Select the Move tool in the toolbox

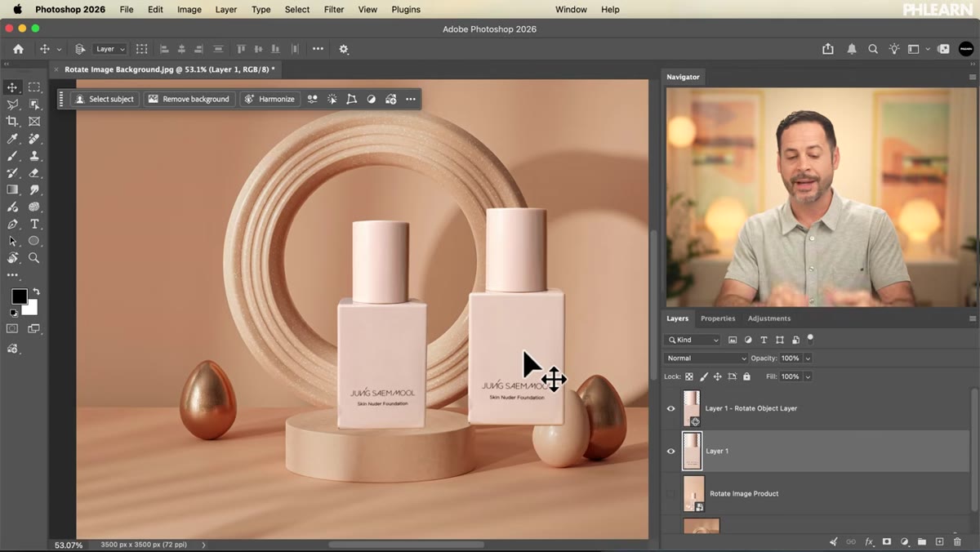pyautogui.click(x=12, y=87)
